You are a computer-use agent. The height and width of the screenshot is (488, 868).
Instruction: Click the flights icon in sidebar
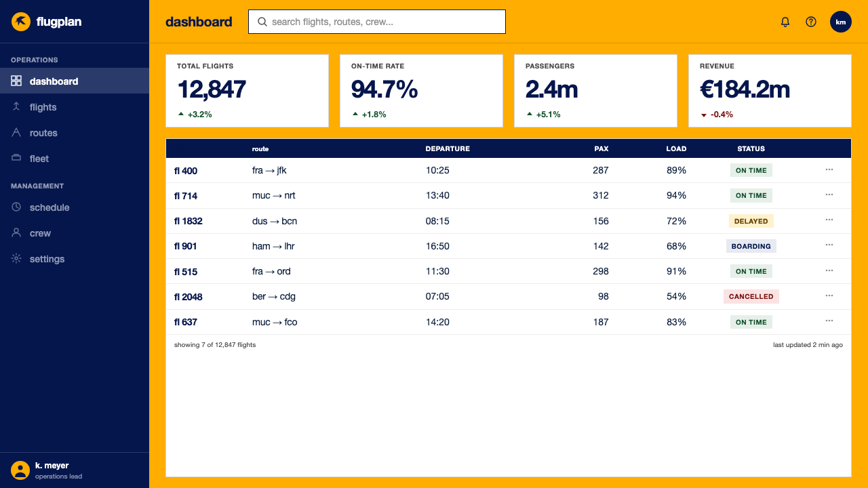[x=16, y=106]
